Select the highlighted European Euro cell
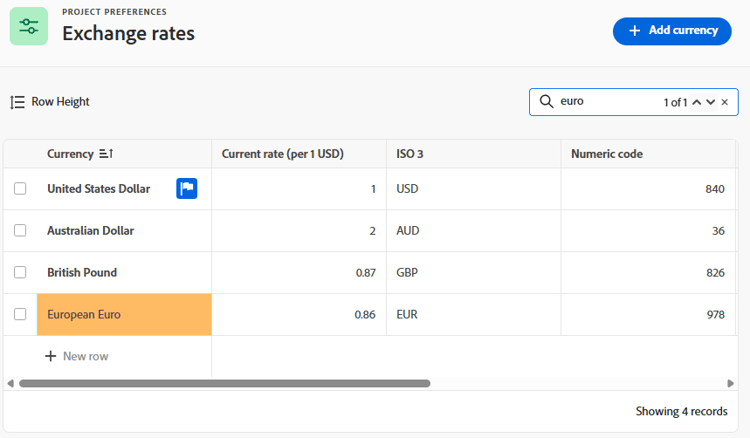The image size is (750, 438). pos(124,314)
